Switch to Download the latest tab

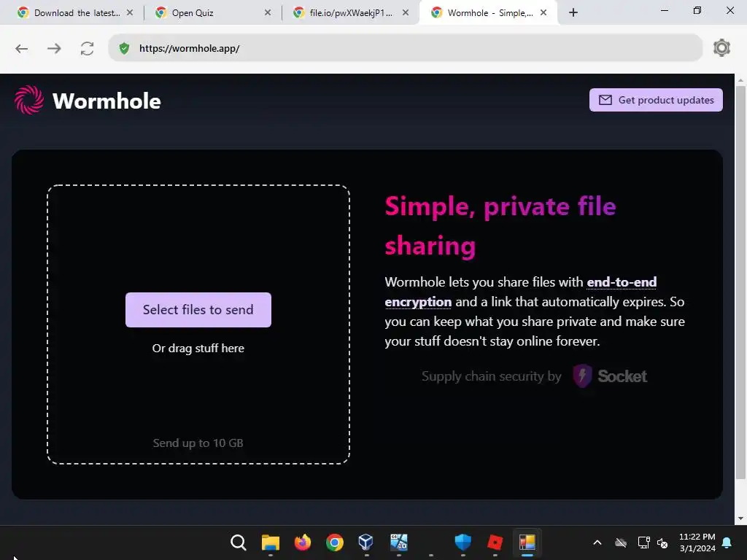(x=76, y=13)
